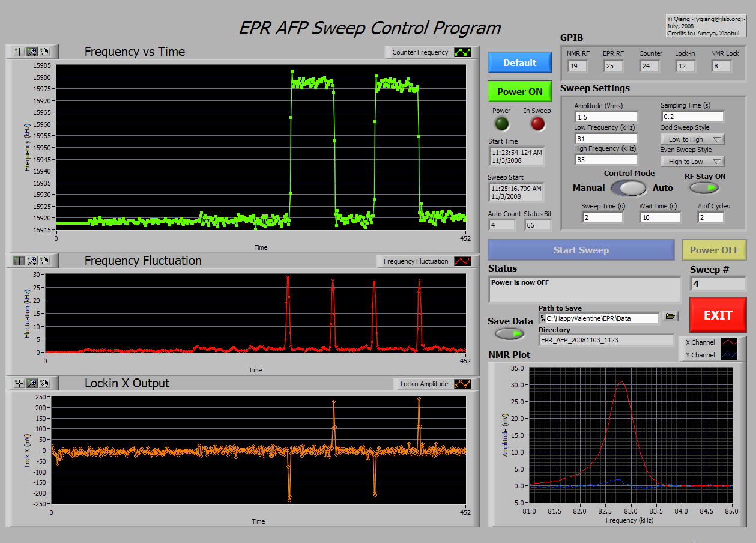Click the Start Time timestamp box
756x543 pixels.
pos(516,157)
